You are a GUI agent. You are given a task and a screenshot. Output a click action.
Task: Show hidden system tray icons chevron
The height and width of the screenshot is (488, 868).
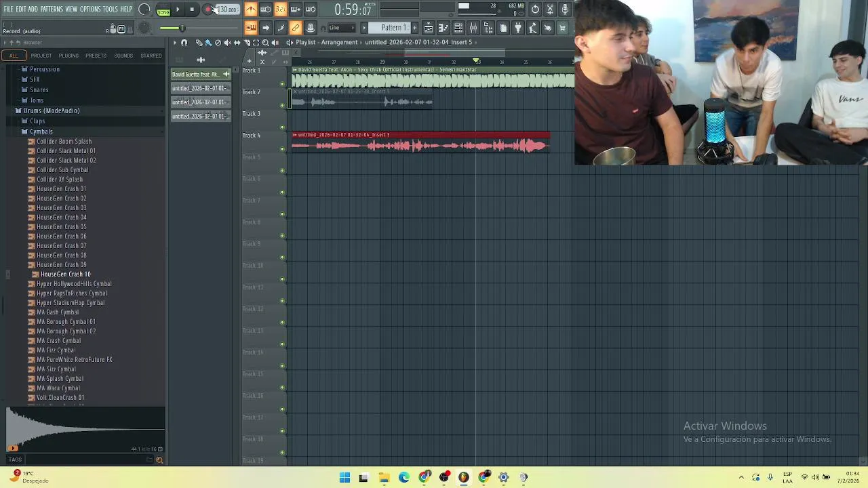(x=741, y=477)
